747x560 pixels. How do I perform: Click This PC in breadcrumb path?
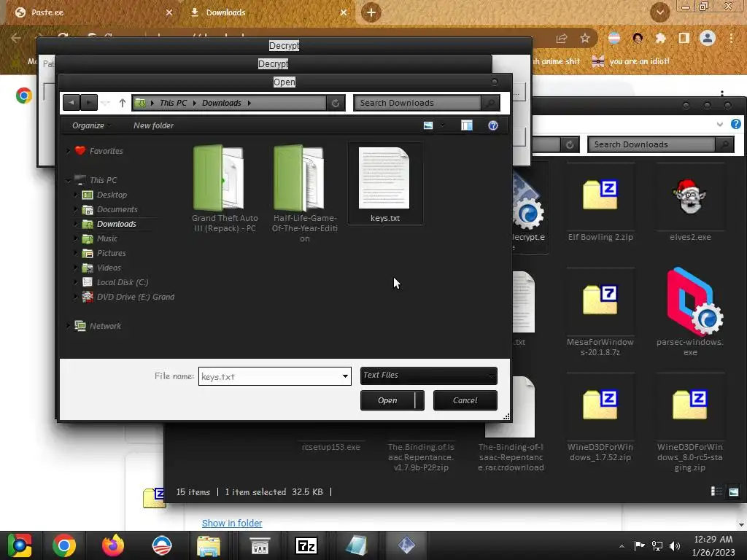pos(173,103)
